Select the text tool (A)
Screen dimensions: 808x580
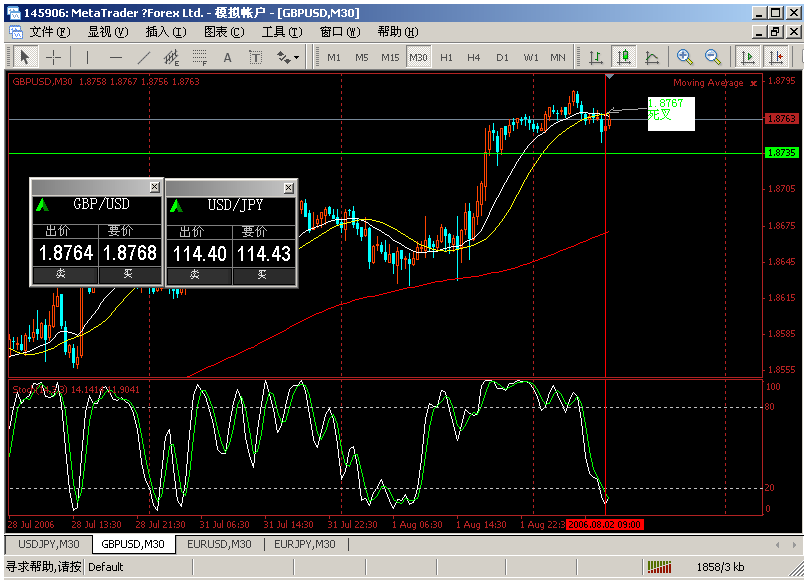(227, 57)
